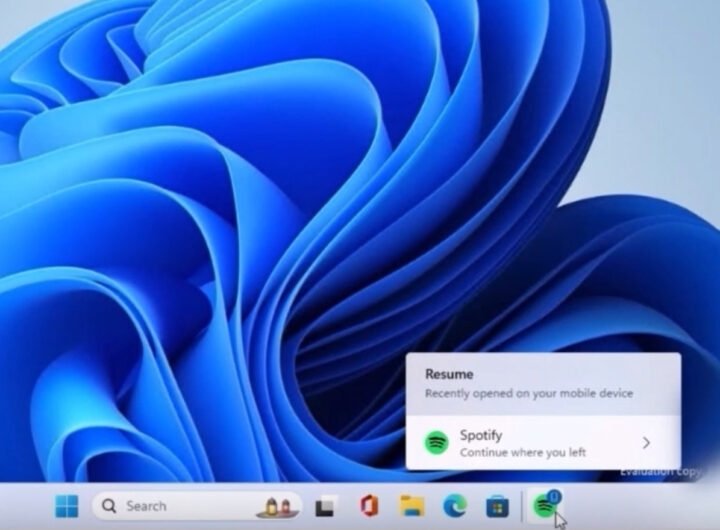Open the Microsoft Store app
Viewport: 720px width, 530px height.
click(x=497, y=506)
